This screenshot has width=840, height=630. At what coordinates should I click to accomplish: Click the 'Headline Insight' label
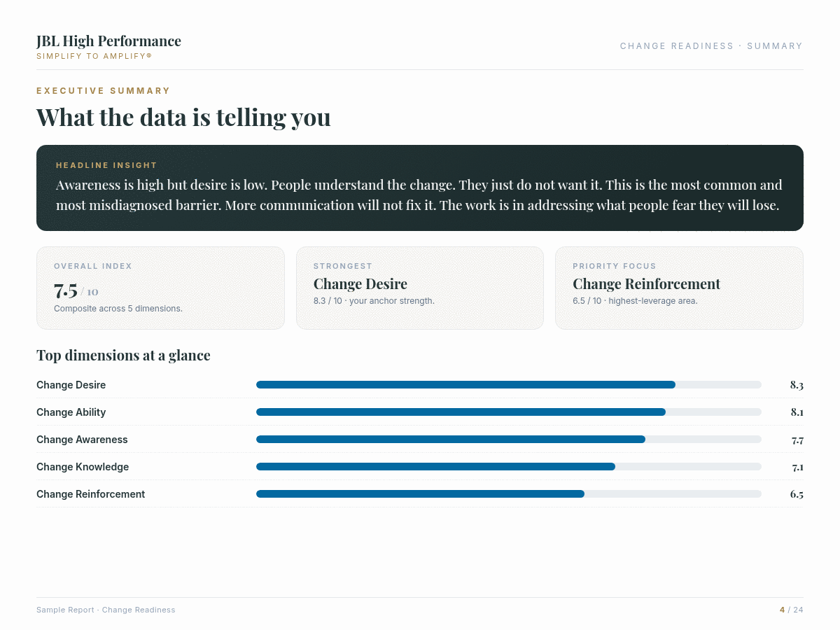coord(106,165)
